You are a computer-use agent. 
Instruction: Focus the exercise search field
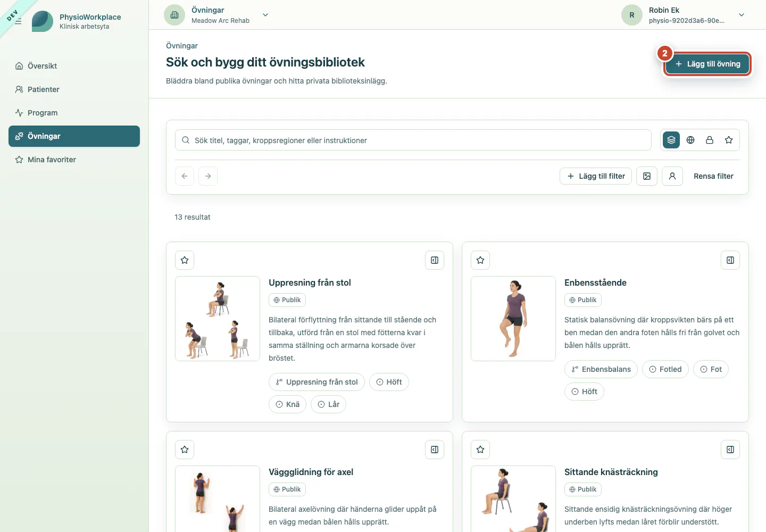tap(413, 140)
